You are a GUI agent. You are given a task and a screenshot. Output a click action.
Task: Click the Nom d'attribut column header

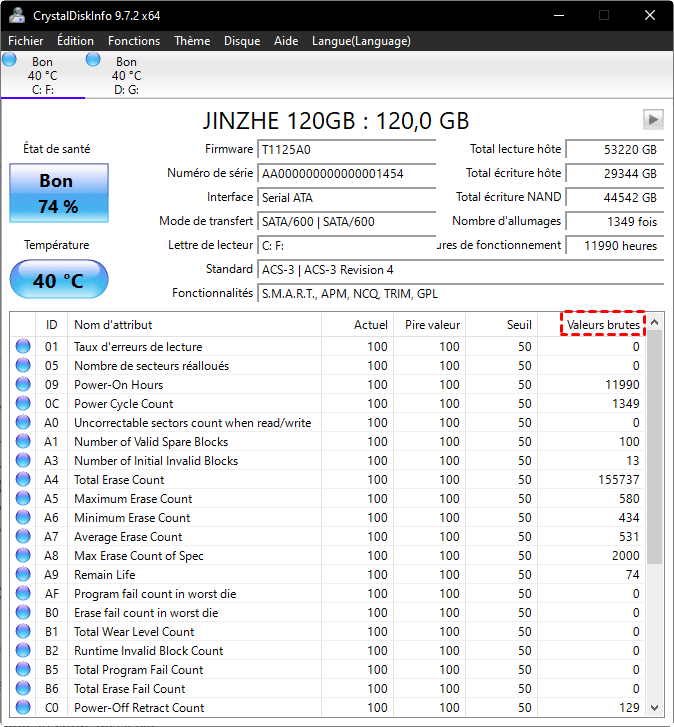tap(194, 325)
